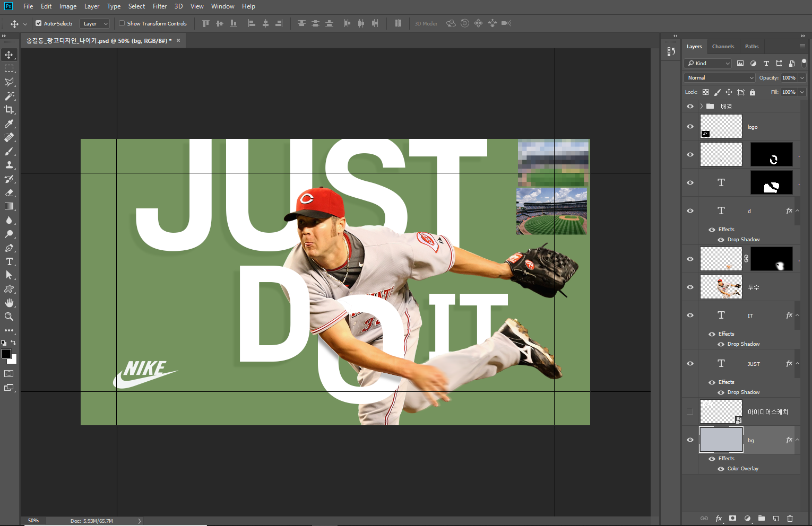The width and height of the screenshot is (812, 526).
Task: Show the 아이디어스케치 layer
Action: pos(690,411)
